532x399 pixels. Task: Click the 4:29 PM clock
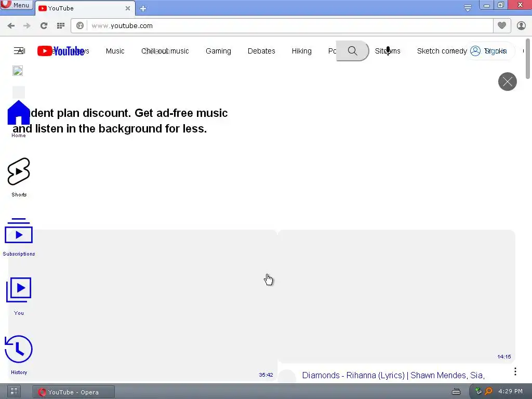pos(510,391)
